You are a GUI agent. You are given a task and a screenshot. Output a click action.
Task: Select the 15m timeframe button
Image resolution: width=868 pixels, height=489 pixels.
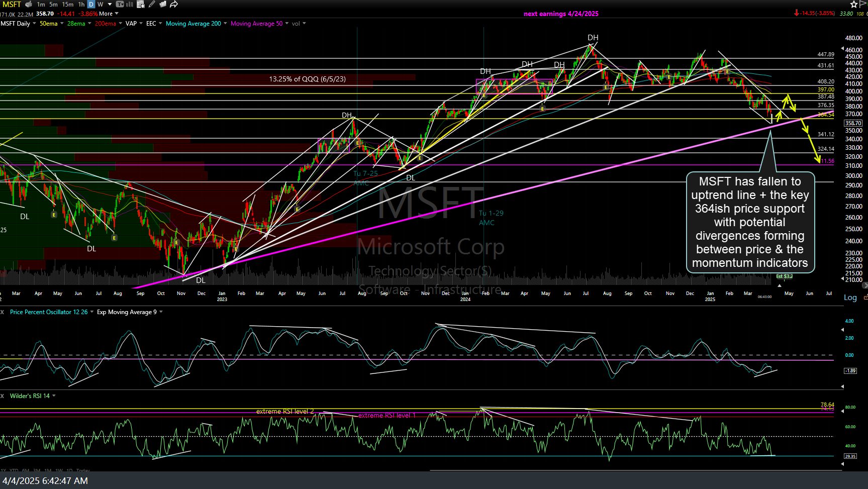point(67,4)
